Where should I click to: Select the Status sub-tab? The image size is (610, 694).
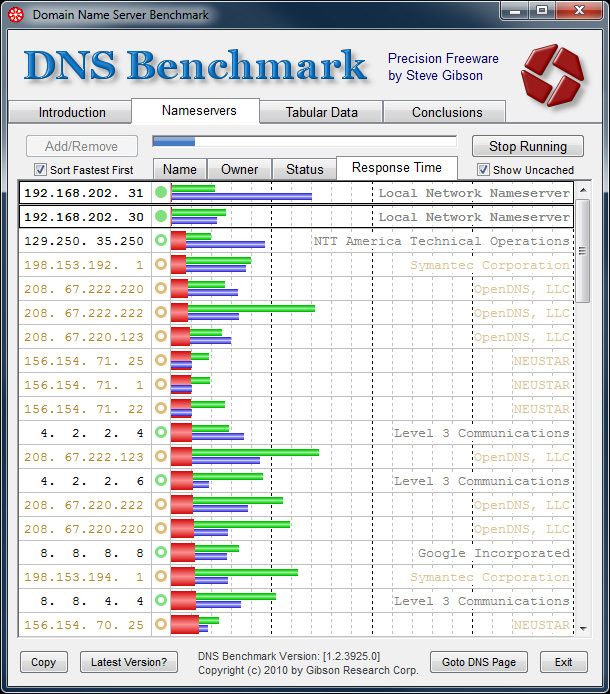tap(304, 169)
